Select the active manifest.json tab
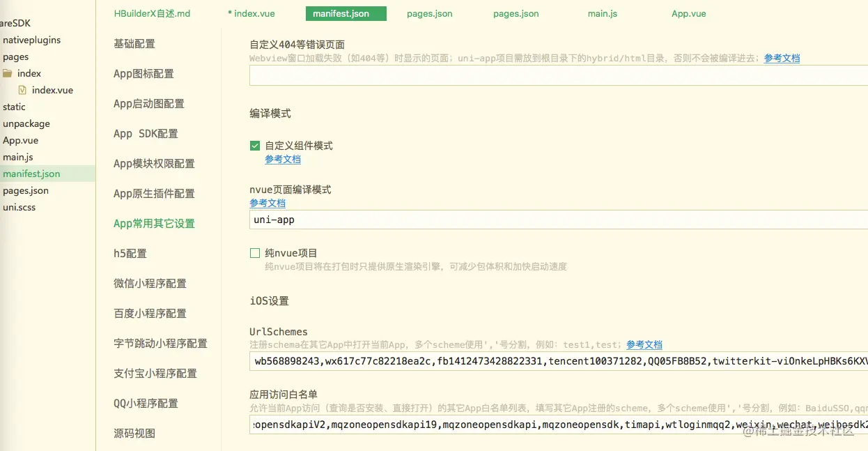 pos(346,13)
